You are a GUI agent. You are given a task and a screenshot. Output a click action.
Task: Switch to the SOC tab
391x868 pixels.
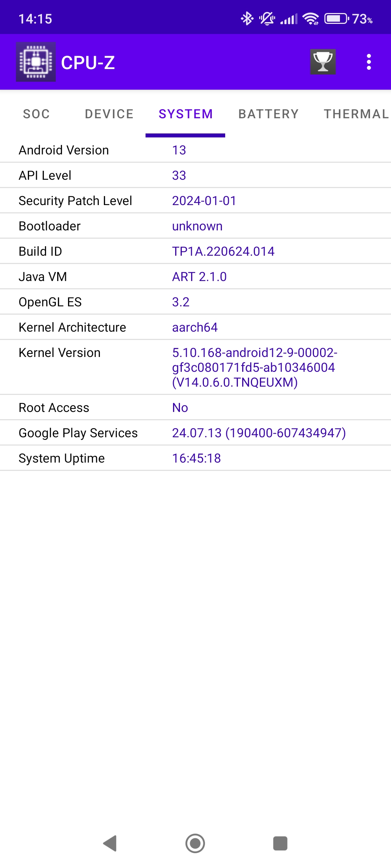click(x=36, y=114)
